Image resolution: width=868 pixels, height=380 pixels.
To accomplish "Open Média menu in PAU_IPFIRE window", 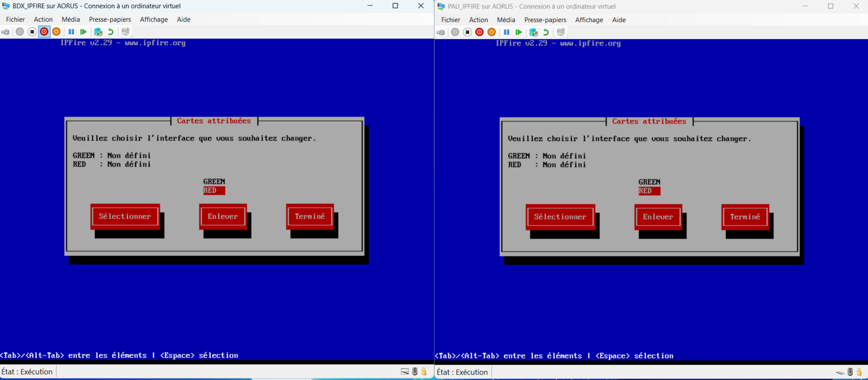I will (506, 20).
